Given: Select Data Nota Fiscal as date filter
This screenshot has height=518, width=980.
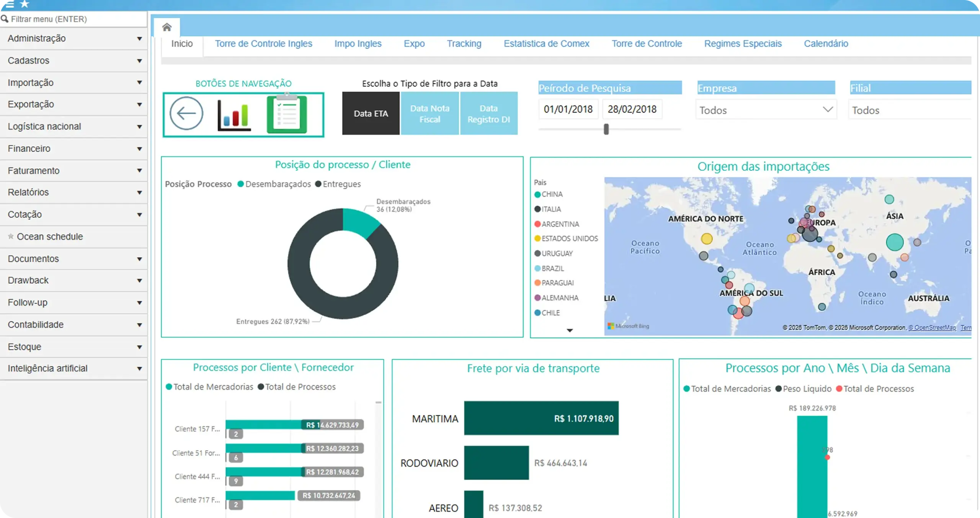Looking at the screenshot, I should coord(430,113).
